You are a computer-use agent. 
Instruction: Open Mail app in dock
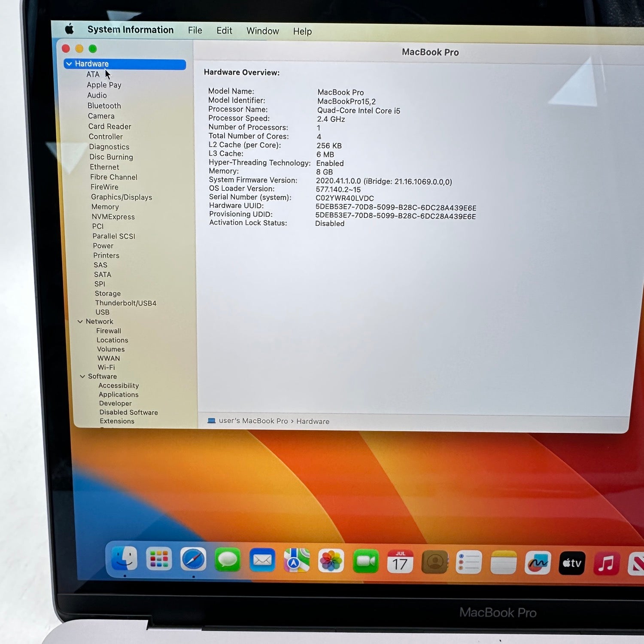(x=262, y=560)
